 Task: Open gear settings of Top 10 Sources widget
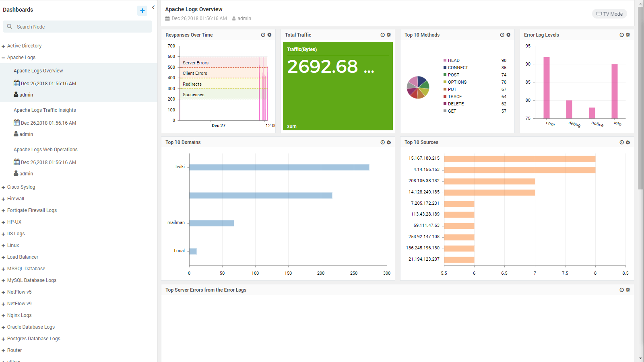pos(628,142)
